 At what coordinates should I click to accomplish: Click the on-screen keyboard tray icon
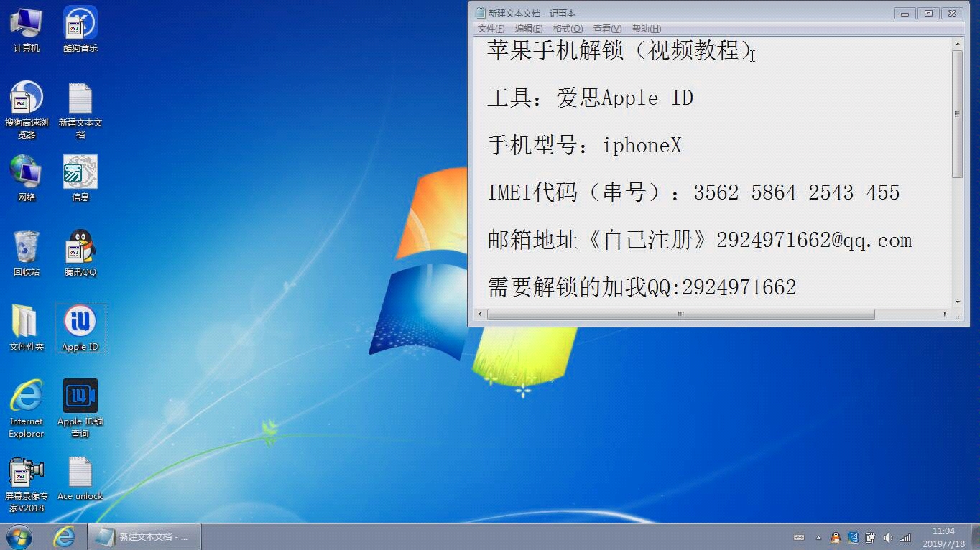[799, 537]
